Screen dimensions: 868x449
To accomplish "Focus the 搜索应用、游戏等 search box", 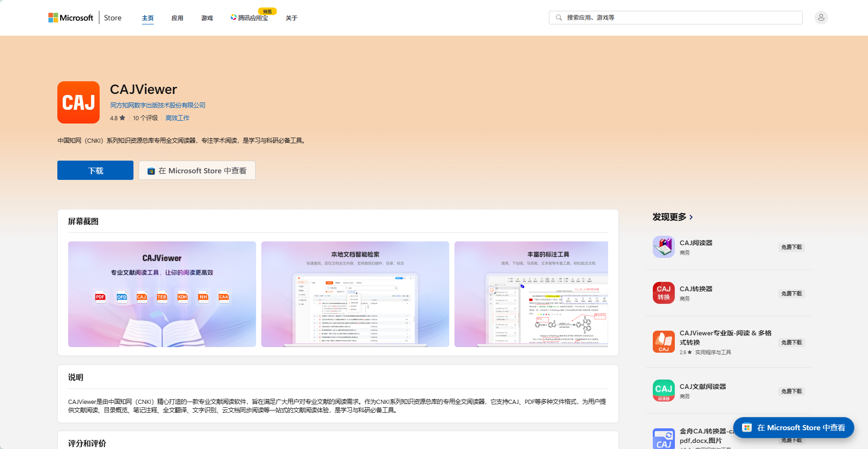I will tap(676, 18).
